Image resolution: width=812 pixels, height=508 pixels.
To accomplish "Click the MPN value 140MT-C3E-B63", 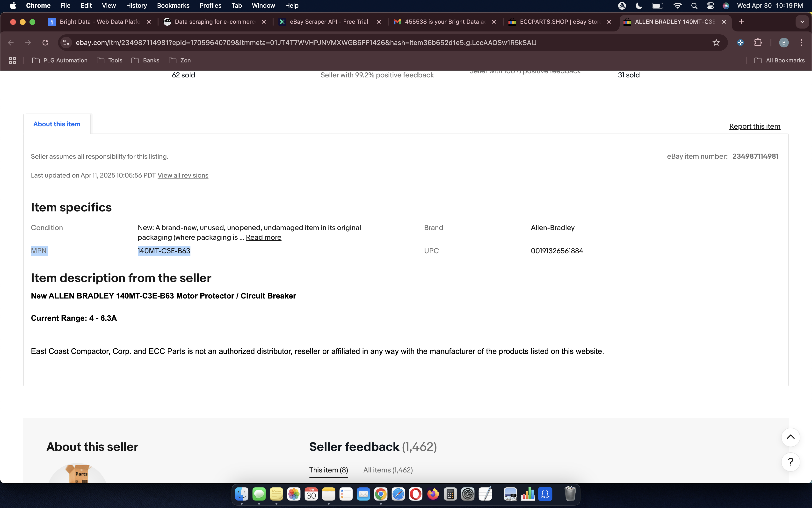I will [164, 251].
